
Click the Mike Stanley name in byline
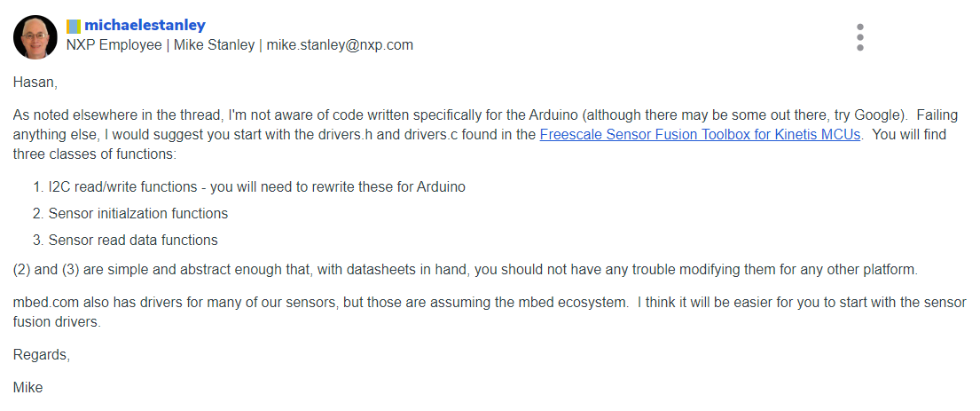coord(213,45)
